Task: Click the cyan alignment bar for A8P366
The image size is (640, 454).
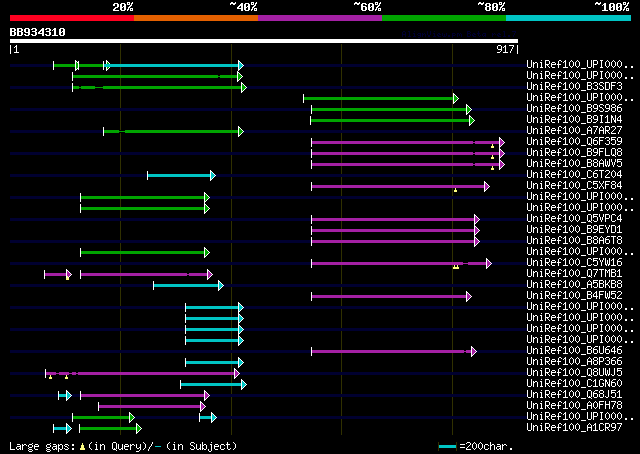Action: coord(214,363)
